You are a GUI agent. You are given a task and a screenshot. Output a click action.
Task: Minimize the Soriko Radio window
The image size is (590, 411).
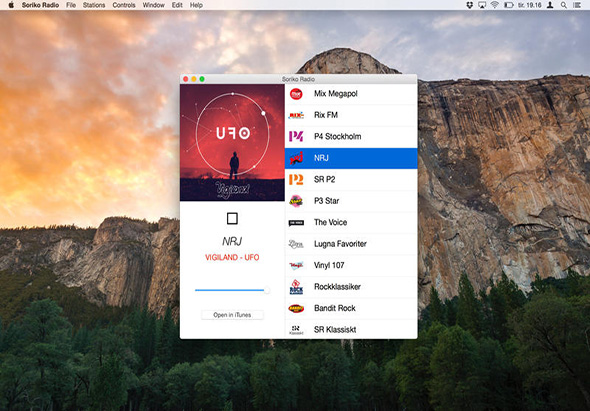(x=194, y=79)
